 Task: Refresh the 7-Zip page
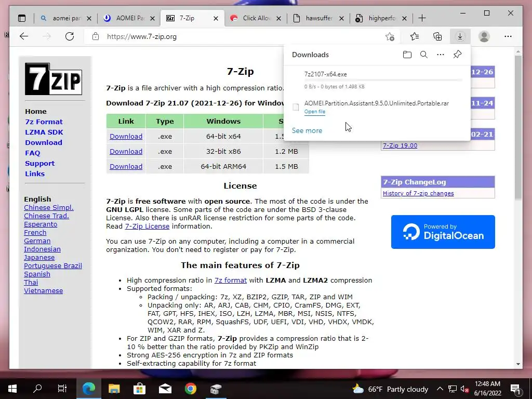(70, 36)
